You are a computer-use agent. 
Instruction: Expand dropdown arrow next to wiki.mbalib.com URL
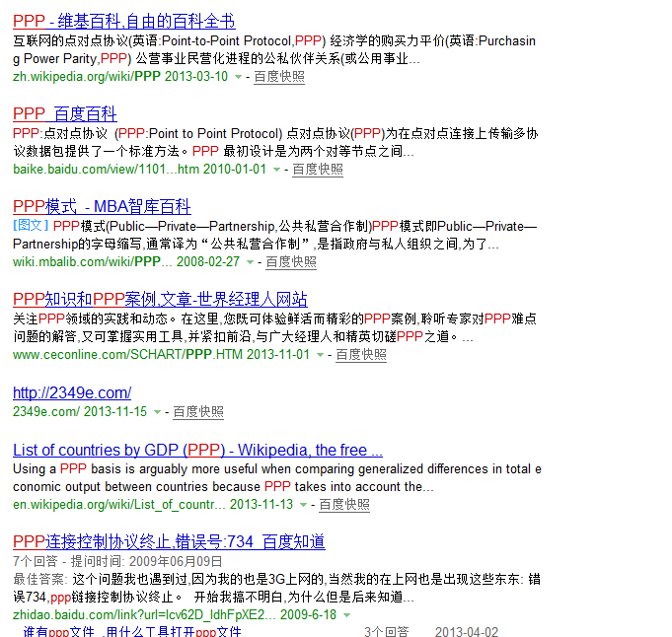click(250, 262)
